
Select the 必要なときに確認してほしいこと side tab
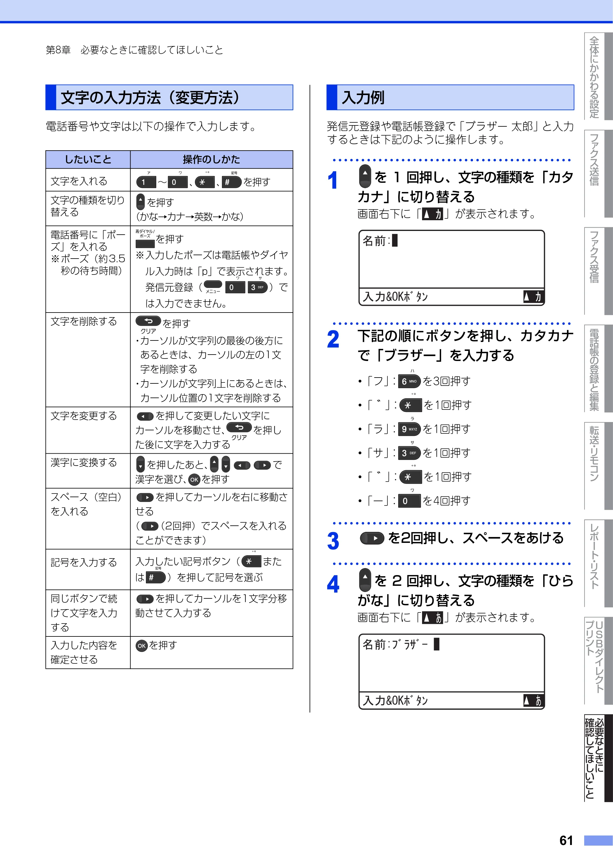tap(598, 758)
